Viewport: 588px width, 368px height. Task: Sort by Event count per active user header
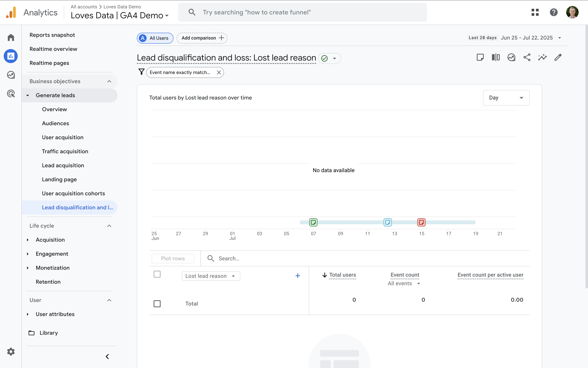[x=490, y=275]
